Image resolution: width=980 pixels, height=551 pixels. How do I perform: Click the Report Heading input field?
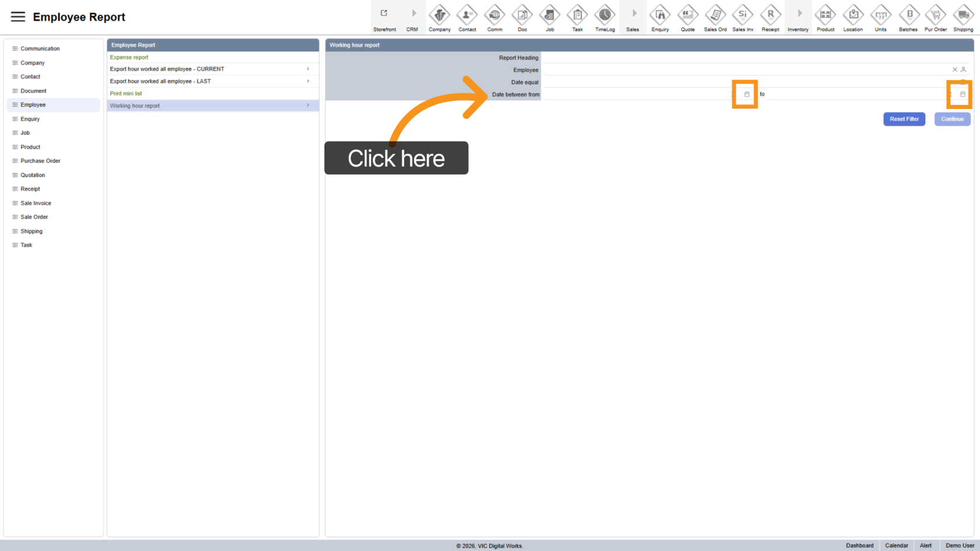pyautogui.click(x=755, y=58)
